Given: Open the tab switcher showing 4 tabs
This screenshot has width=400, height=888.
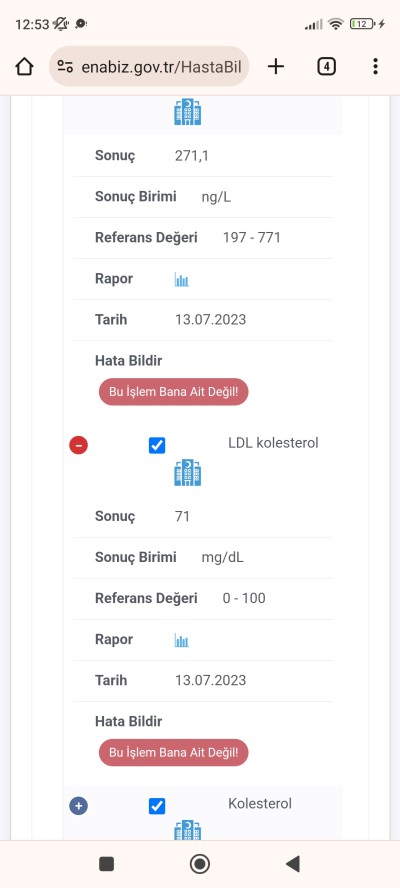Looking at the screenshot, I should point(326,67).
